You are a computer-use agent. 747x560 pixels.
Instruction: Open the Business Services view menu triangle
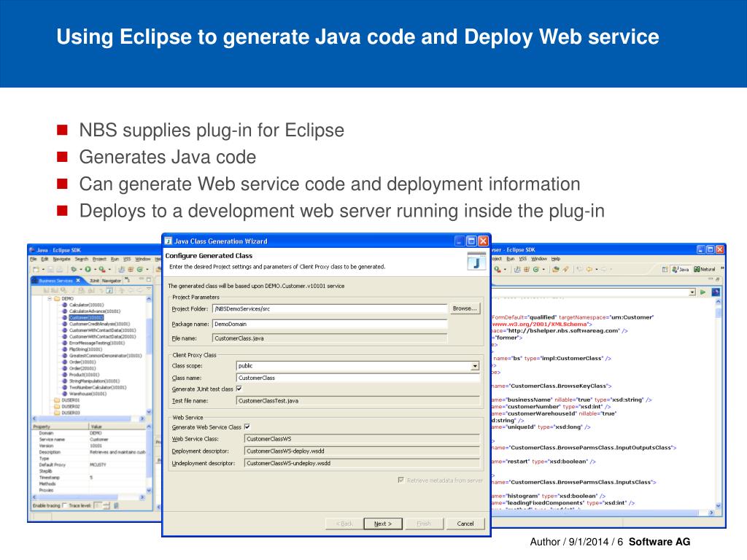[x=149, y=289]
